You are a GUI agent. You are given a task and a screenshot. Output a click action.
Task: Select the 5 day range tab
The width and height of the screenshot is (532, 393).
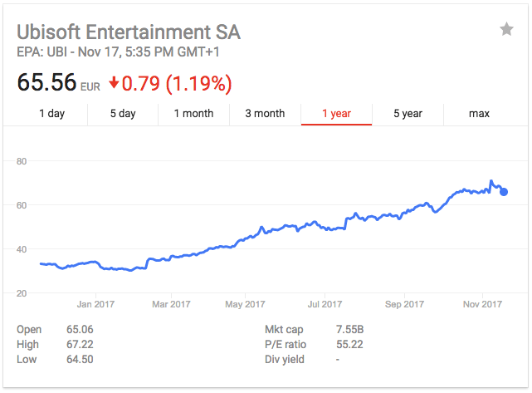tap(123, 114)
